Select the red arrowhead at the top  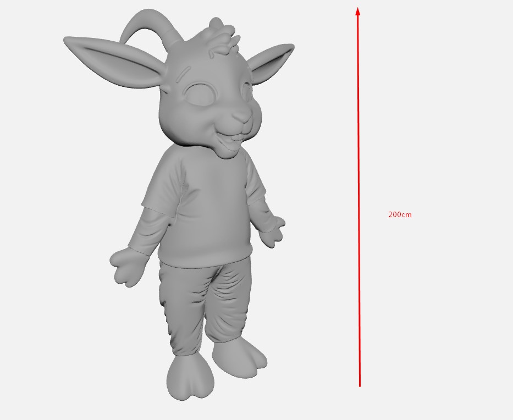click(357, 12)
